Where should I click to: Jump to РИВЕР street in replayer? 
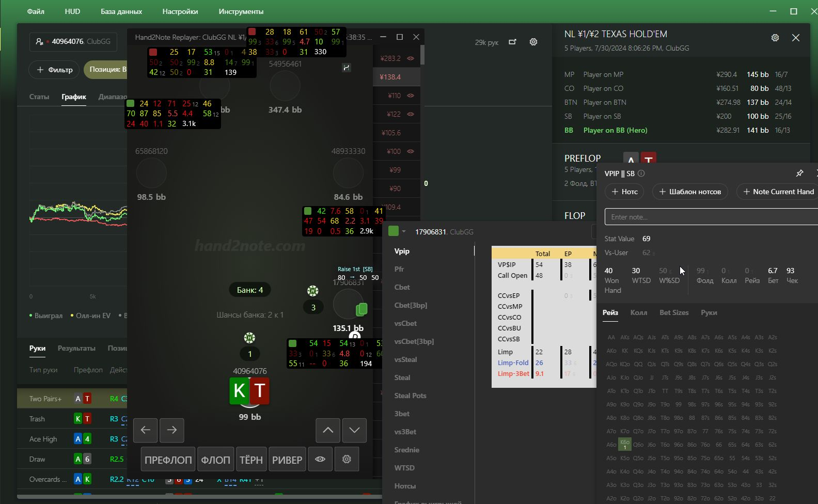[x=287, y=460]
